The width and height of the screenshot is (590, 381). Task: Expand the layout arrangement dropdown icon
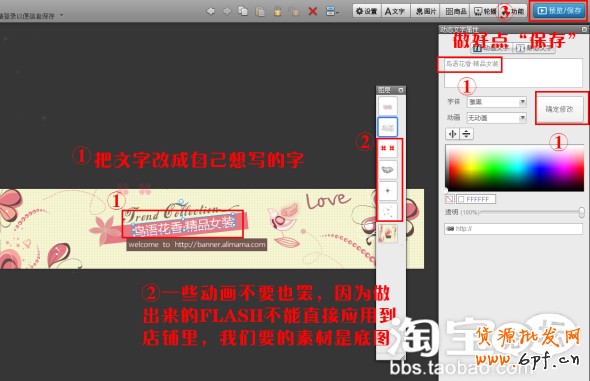pos(331,11)
